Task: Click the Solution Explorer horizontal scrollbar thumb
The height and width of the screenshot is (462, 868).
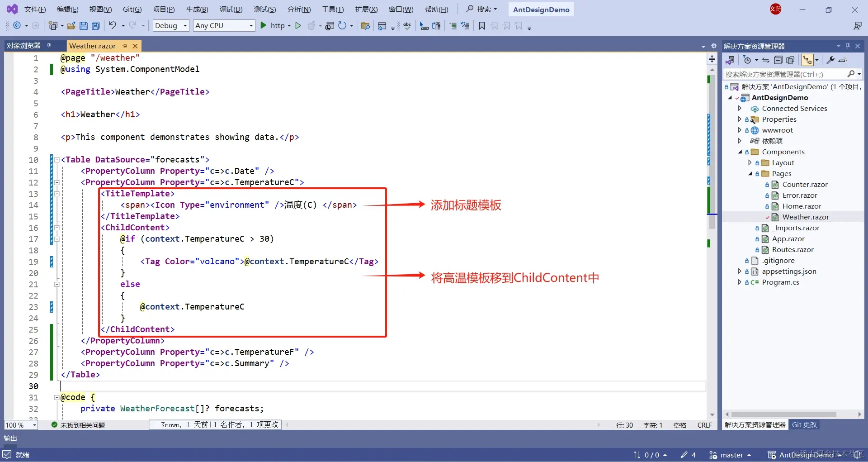Action: [783, 414]
